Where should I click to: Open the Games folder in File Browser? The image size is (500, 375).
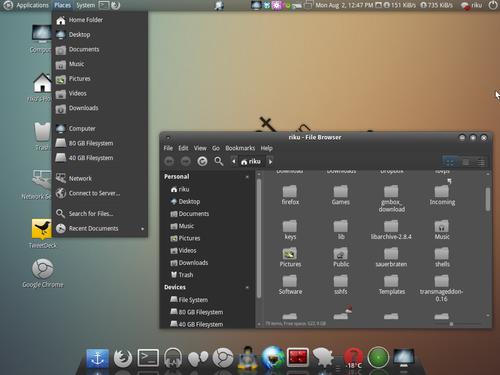[341, 195]
